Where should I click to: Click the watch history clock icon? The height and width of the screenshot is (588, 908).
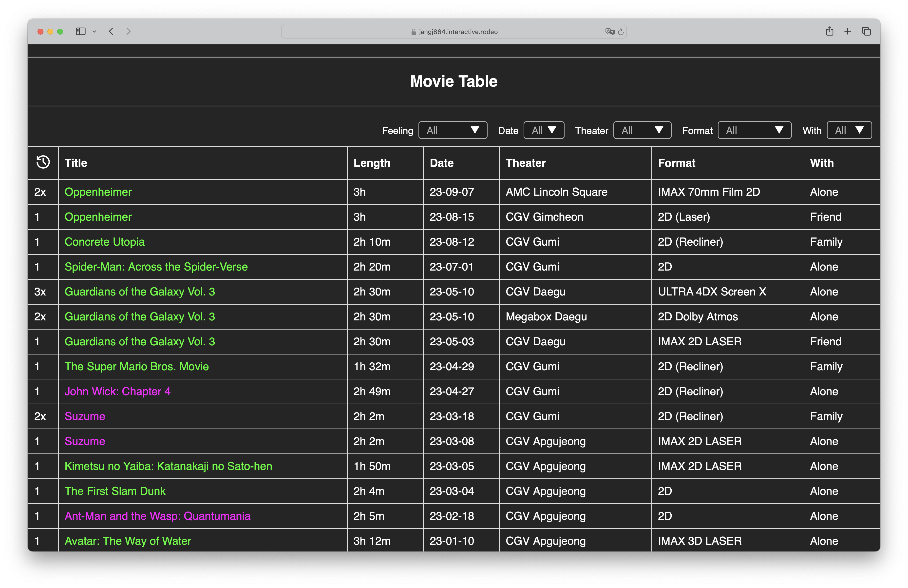[x=43, y=162]
